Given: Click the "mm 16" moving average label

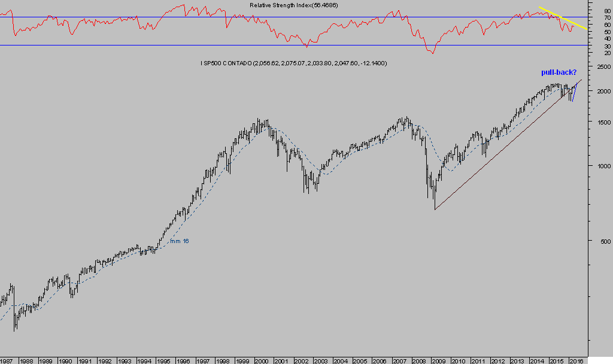Looking at the screenshot, I should (178, 241).
